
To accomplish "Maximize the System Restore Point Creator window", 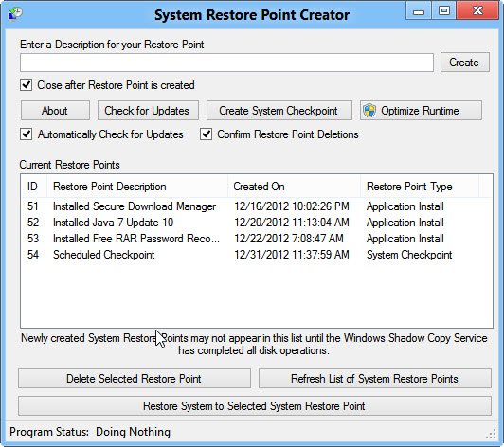I will click(x=444, y=11).
